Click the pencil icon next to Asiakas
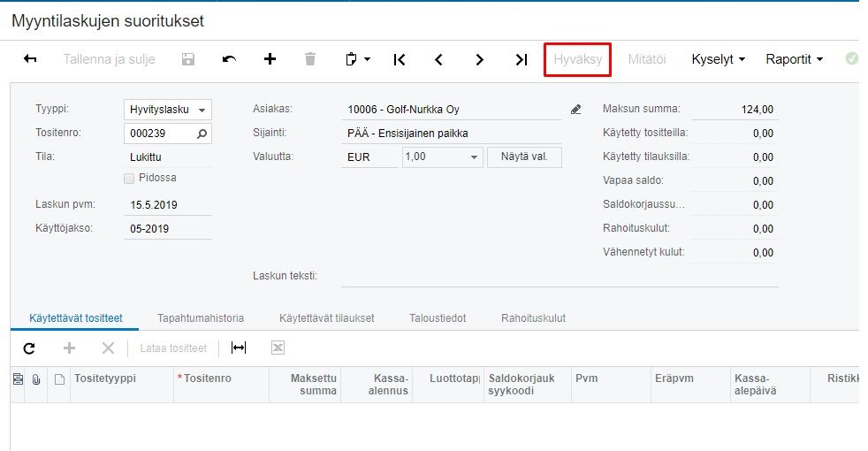The width and height of the screenshot is (868, 451). (576, 110)
